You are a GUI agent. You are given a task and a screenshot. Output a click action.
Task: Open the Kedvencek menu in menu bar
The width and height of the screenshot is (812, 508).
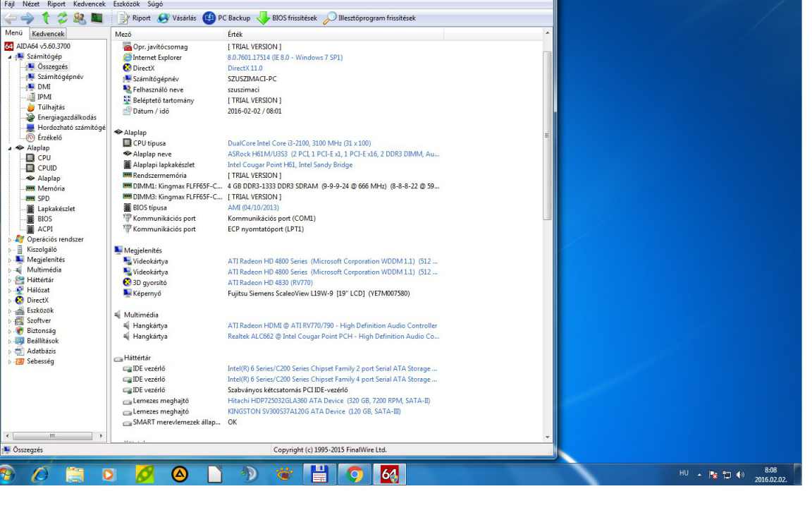pos(89,4)
